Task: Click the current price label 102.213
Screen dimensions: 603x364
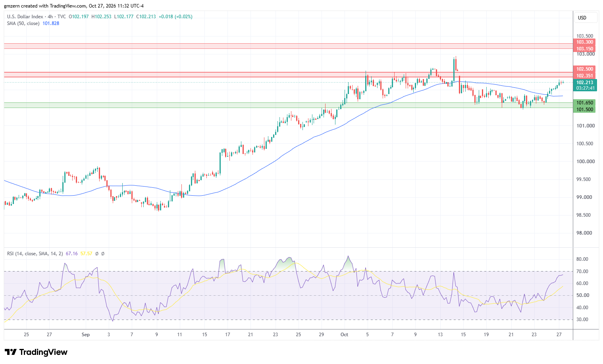Action: click(x=585, y=83)
